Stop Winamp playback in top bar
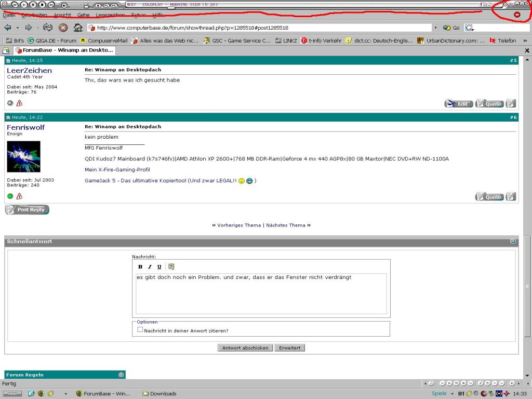Screen dimensions: 532x399 point(43,4)
